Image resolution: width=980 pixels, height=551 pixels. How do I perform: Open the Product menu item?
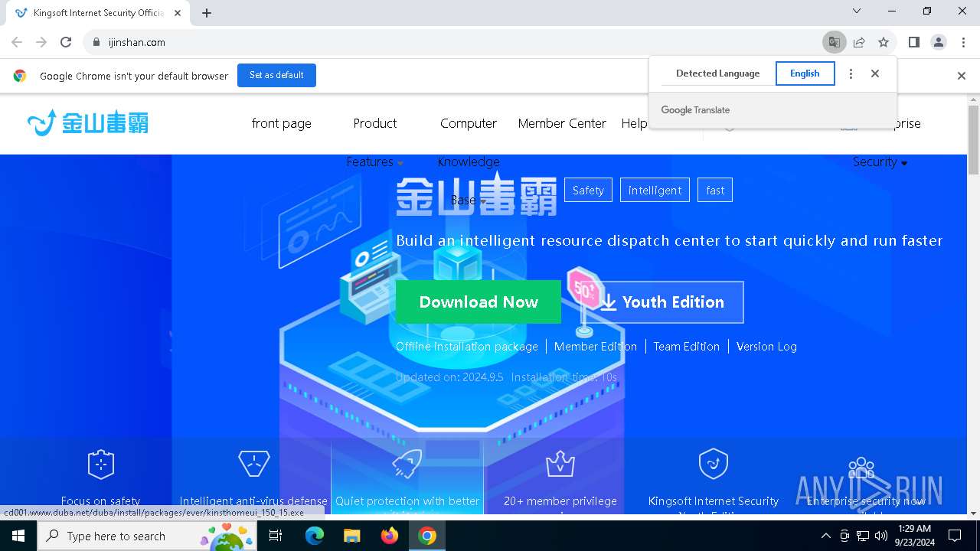[x=375, y=123]
